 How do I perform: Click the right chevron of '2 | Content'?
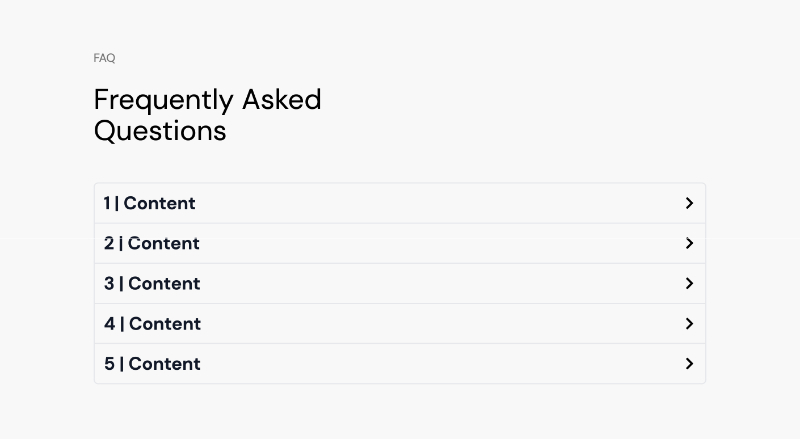click(689, 243)
